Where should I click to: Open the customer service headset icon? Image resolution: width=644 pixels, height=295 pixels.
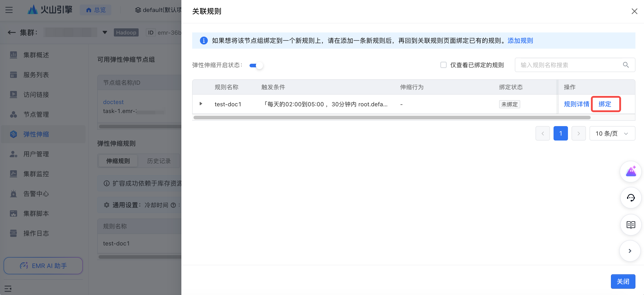(630, 198)
